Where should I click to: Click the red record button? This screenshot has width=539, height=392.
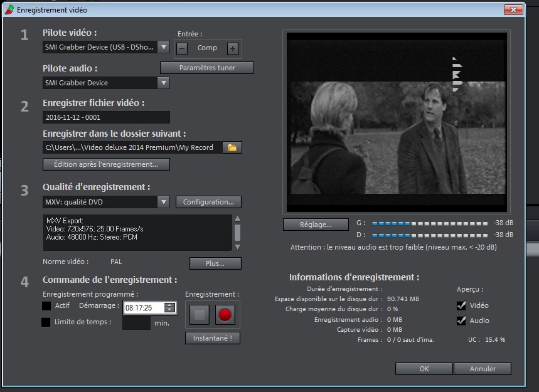[225, 315]
